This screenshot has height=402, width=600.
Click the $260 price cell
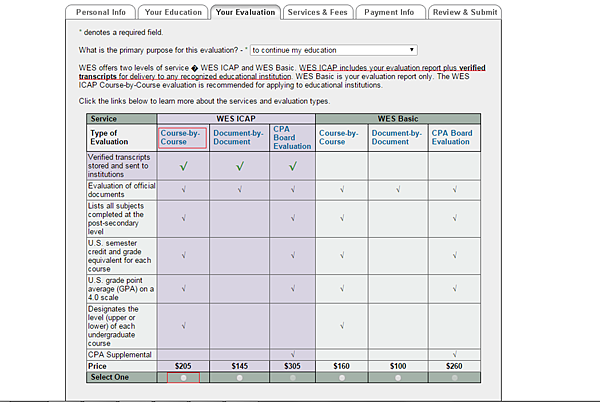coord(454,366)
